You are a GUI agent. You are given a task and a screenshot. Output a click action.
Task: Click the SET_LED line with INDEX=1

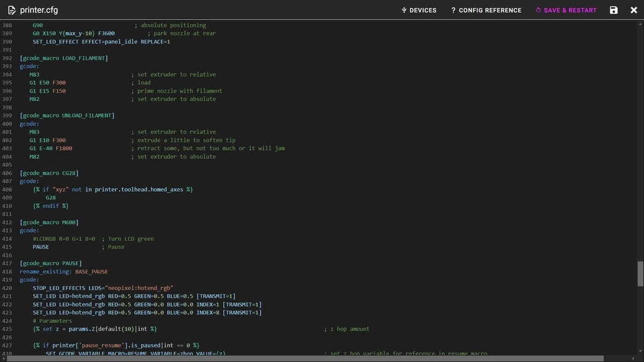[x=147, y=304]
